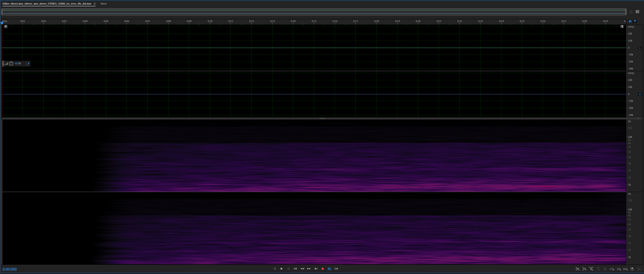Toggle timeline snapping magnet icon
The width and height of the screenshot is (644, 274).
coord(630,22)
